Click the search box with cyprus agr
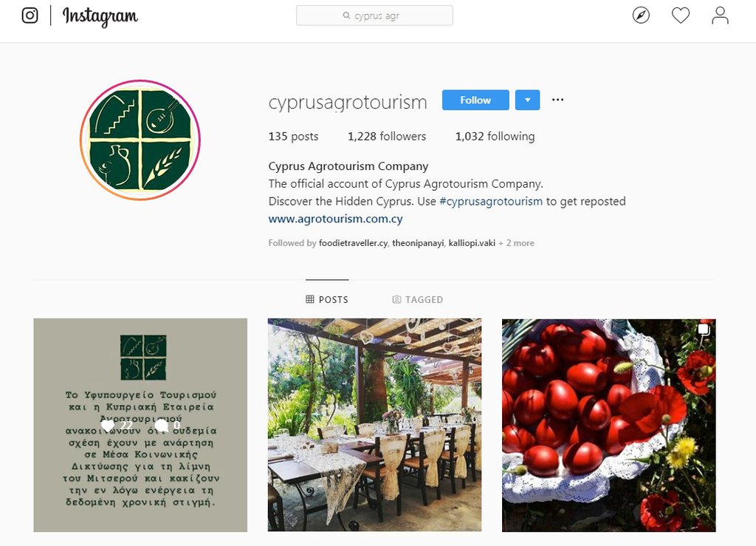This screenshot has height=546, width=756. (374, 16)
